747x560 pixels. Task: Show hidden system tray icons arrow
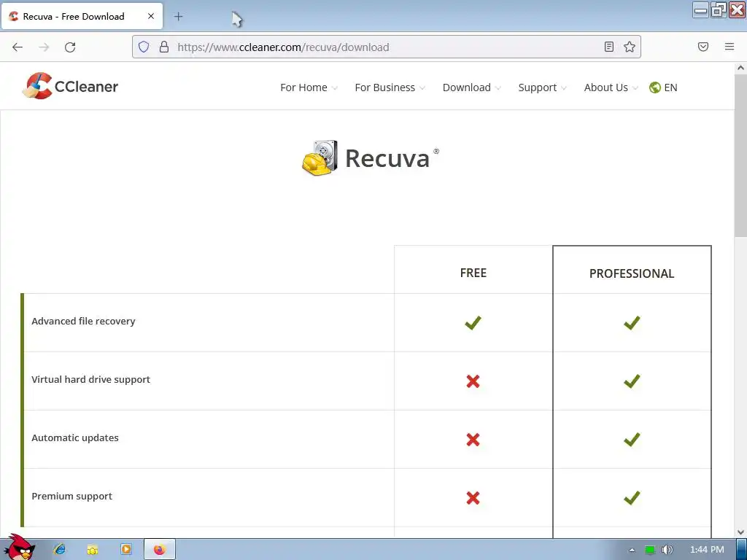coord(632,550)
